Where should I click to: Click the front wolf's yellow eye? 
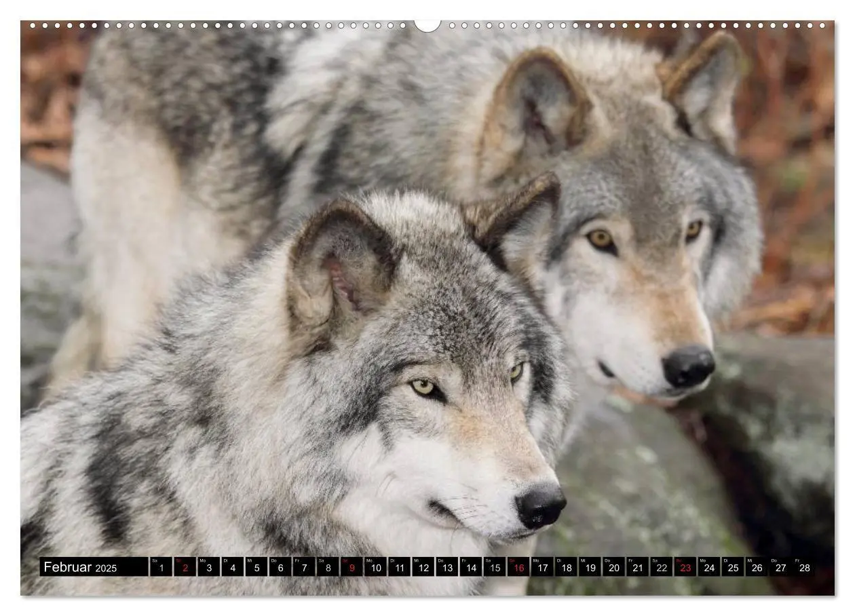tap(425, 387)
